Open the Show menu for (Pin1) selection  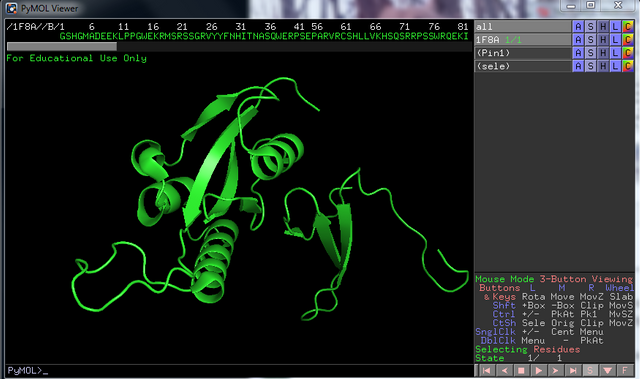click(x=590, y=53)
